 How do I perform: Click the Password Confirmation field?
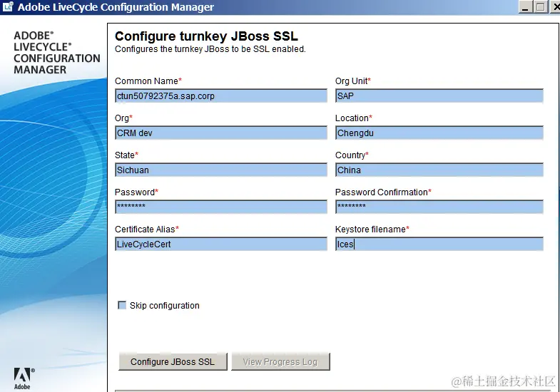[x=439, y=207]
